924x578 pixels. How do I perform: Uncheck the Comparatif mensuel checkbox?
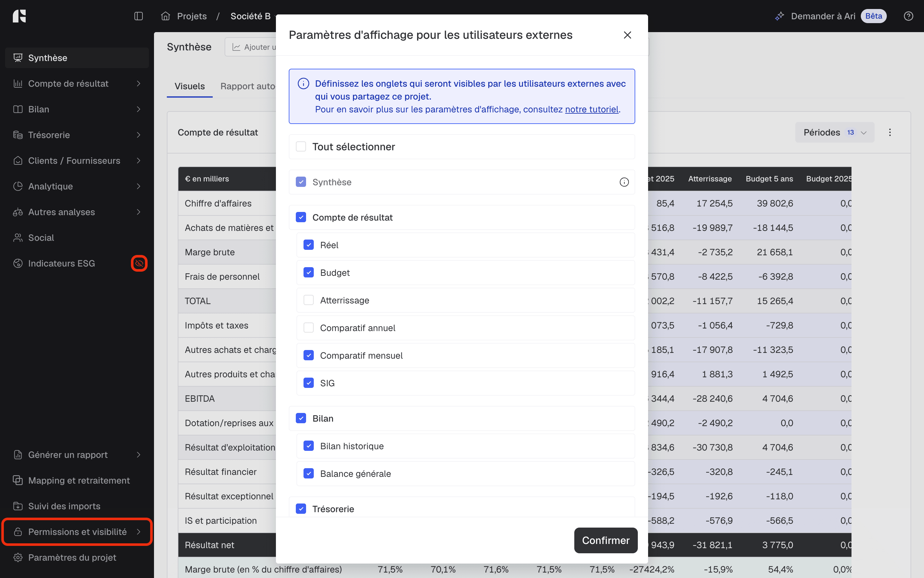coord(309,355)
